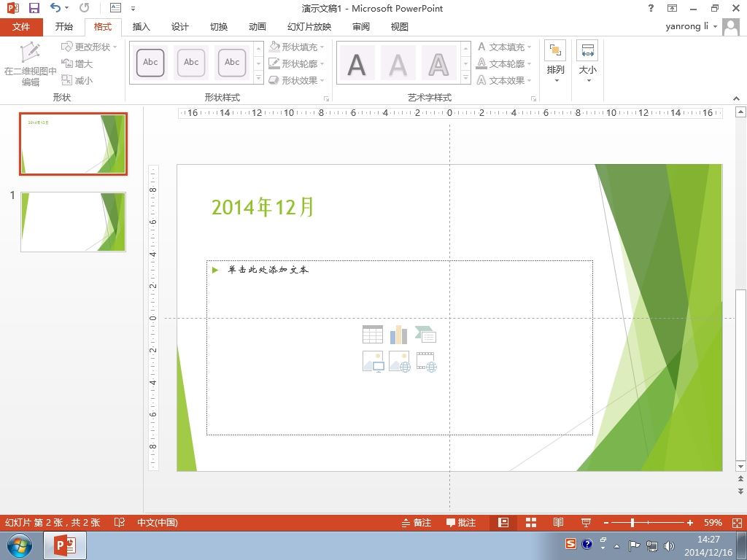Undo last action in quick access toolbar
747x560 pixels.
pos(55,7)
